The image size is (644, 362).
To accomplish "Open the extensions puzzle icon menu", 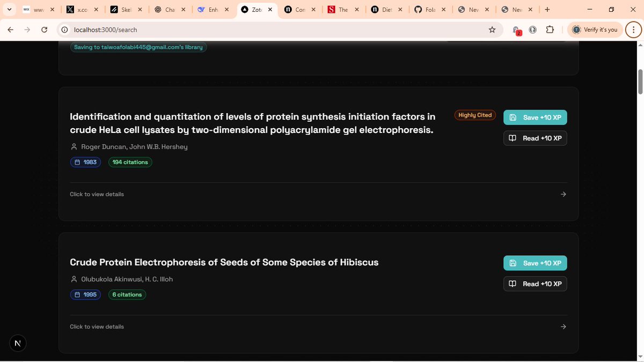I will pyautogui.click(x=550, y=29).
